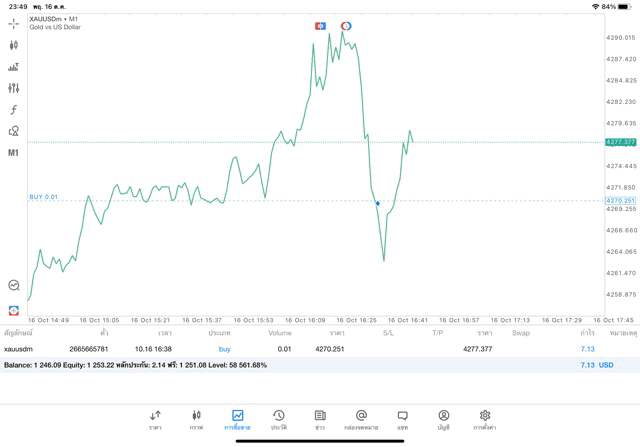This screenshot has height=447, width=640.
Task: Open Settings tab (การตั้งค่า)
Action: (484, 419)
